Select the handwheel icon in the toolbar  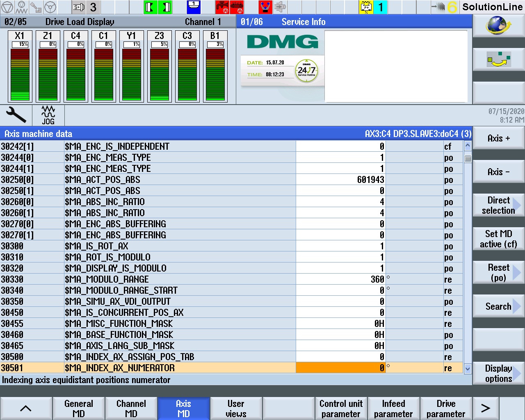50,7
